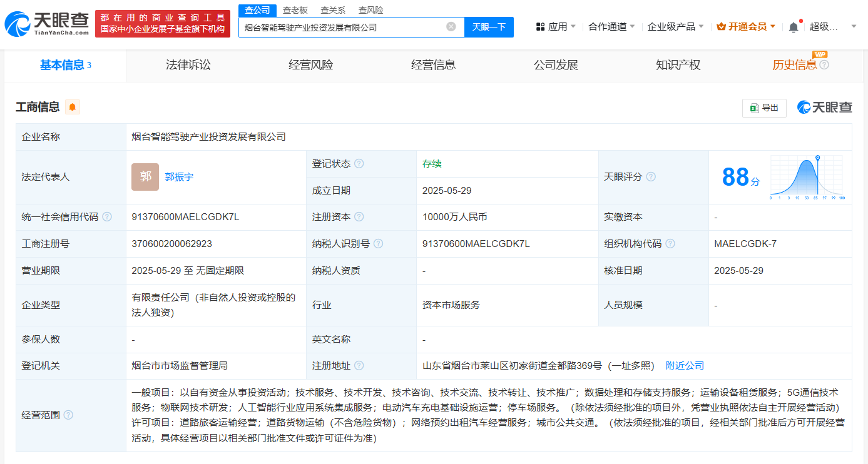This screenshot has height=464, width=868.
Task: Open the 合作通道 dropdown
Action: point(611,27)
